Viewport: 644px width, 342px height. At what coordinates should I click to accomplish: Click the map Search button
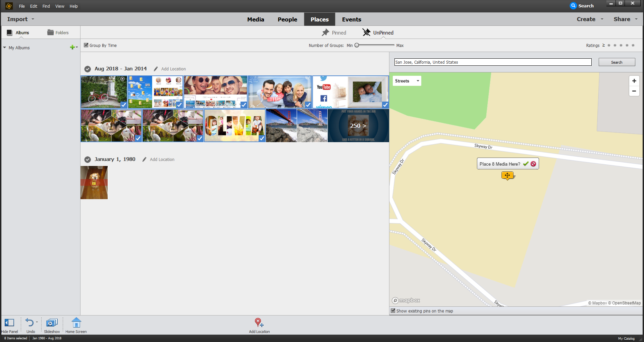point(616,62)
